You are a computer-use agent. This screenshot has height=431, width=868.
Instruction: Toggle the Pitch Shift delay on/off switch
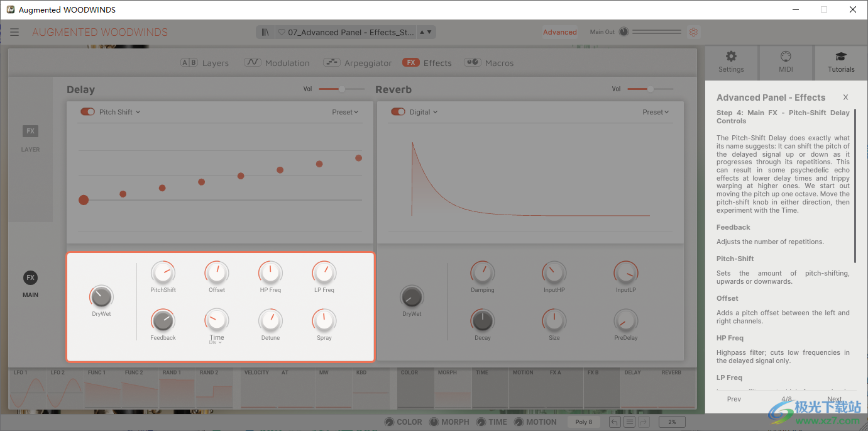87,112
